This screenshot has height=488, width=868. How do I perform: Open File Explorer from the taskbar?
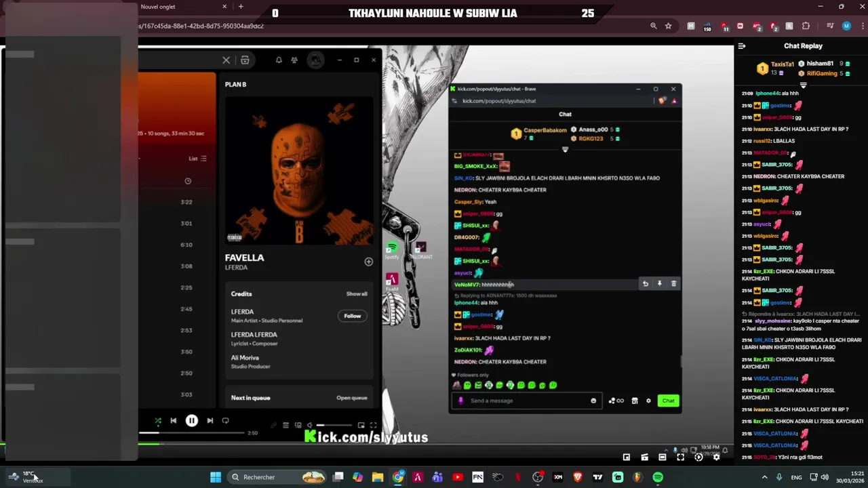[x=378, y=477]
